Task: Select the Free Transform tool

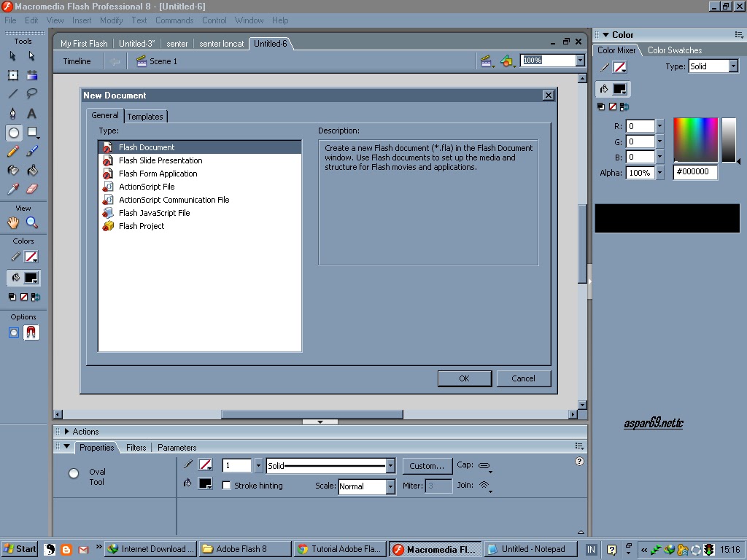Action: tap(13, 75)
